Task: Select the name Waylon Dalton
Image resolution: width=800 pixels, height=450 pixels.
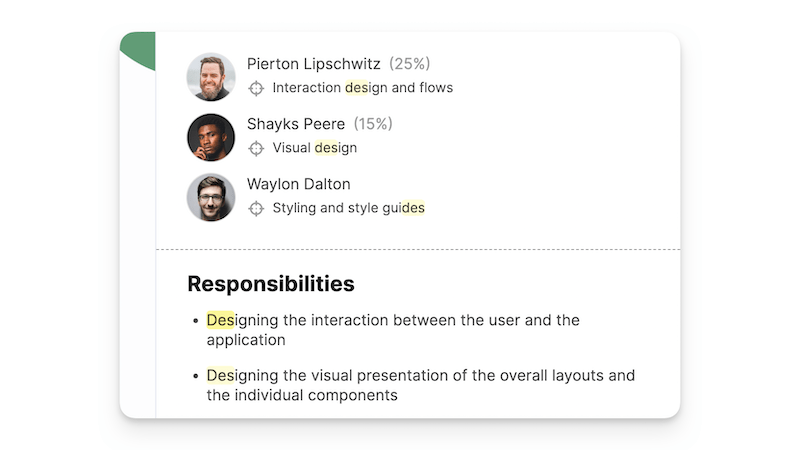Action: click(298, 184)
